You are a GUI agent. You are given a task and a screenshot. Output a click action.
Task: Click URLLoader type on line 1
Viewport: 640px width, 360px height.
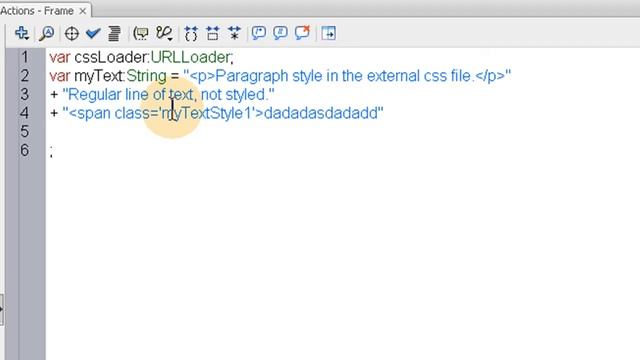[190, 57]
